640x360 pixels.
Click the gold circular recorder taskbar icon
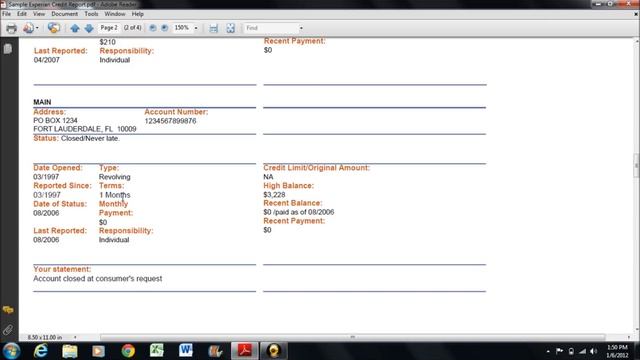pyautogui.click(x=273, y=351)
